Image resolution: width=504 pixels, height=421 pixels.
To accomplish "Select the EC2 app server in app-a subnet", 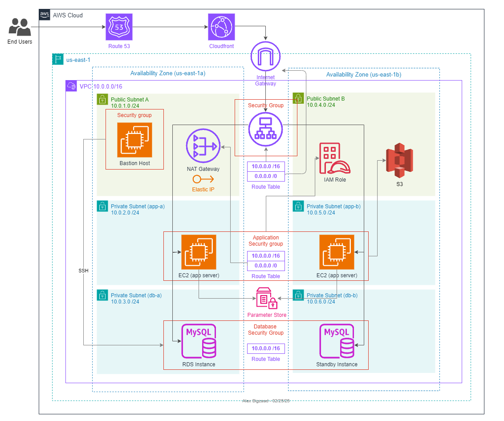I will click(199, 252).
